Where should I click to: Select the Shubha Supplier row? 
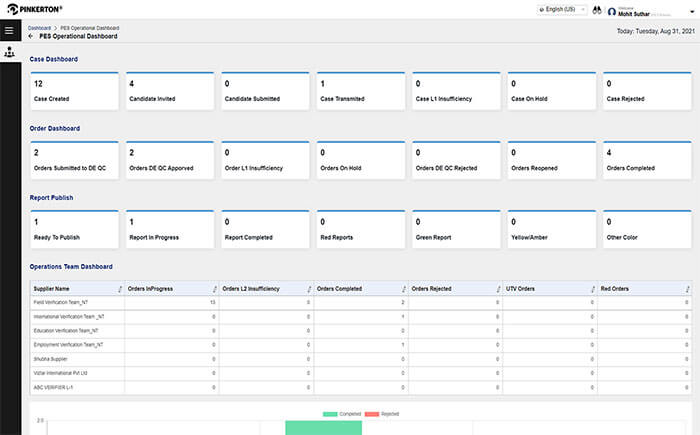coord(361,359)
